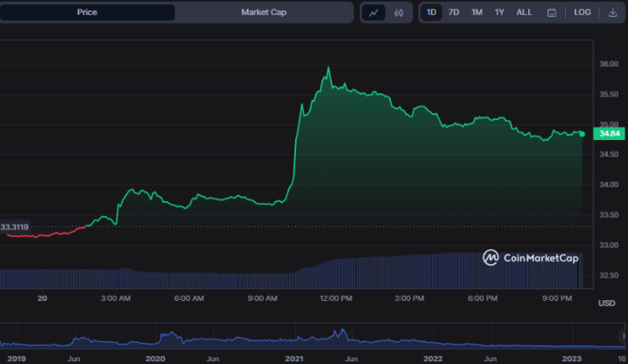Screen dimensions: 628x364
Task: Click the 34.00 price axis label
Action: click(x=609, y=185)
